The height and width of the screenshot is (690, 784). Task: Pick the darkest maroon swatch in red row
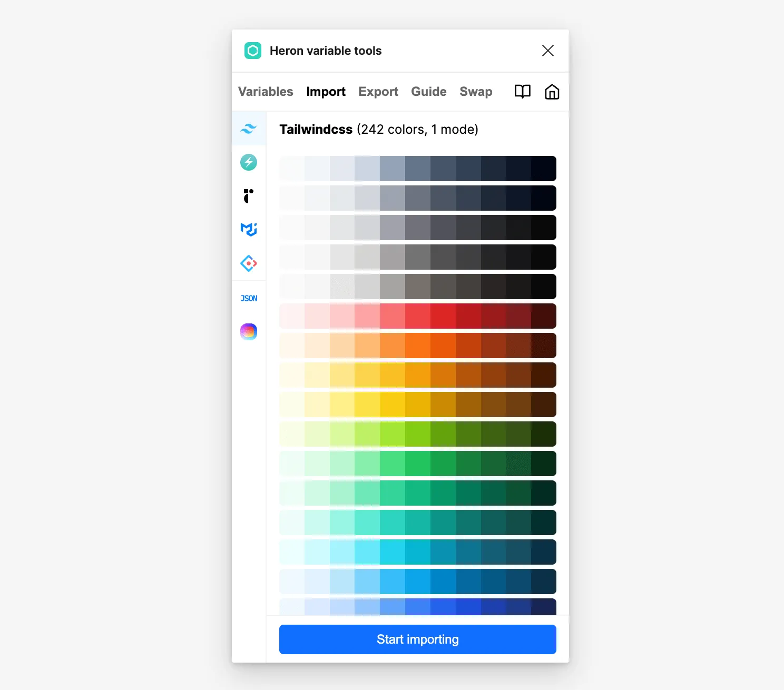(544, 316)
